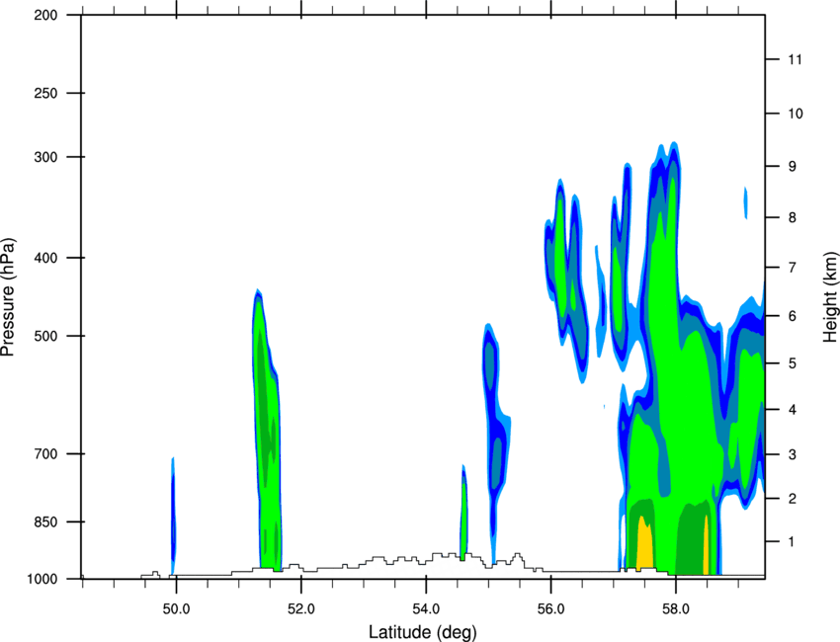Image resolution: width=840 pixels, height=642 pixels.
Task: Select the 500 pressure tick label
Action: (x=45, y=336)
